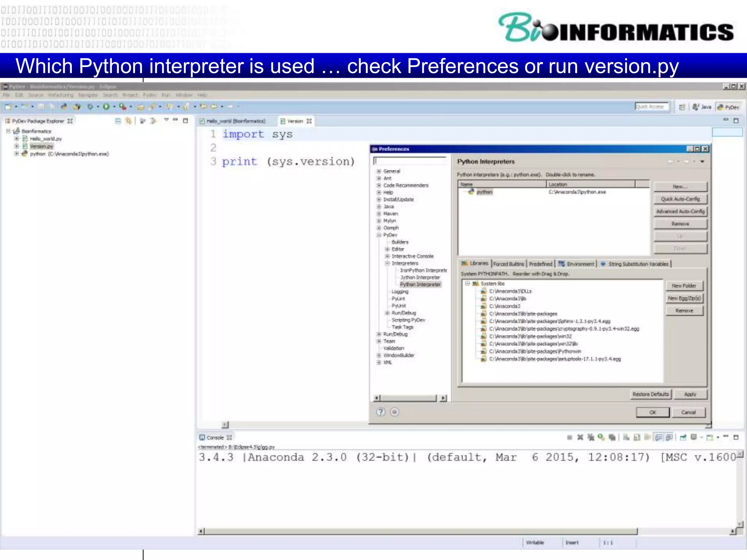Click Remove Launch X icon in Console
Viewport: 747px width, 560px height.
pyautogui.click(x=580, y=437)
